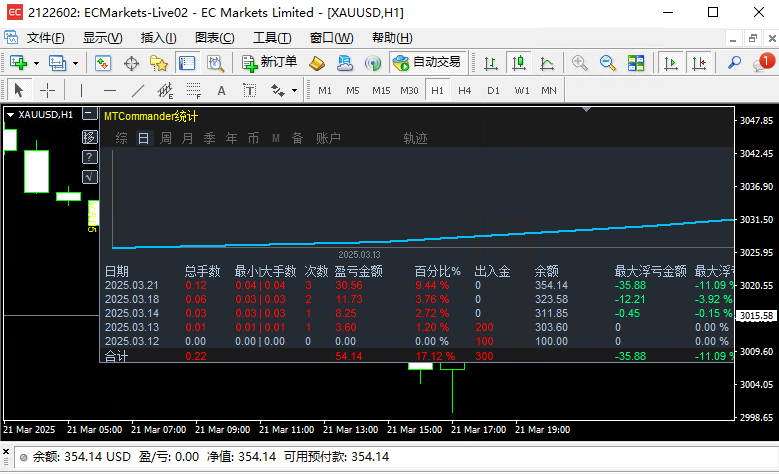The height and width of the screenshot is (474, 779).
Task: Switch to D1 timeframe
Action: tap(493, 90)
